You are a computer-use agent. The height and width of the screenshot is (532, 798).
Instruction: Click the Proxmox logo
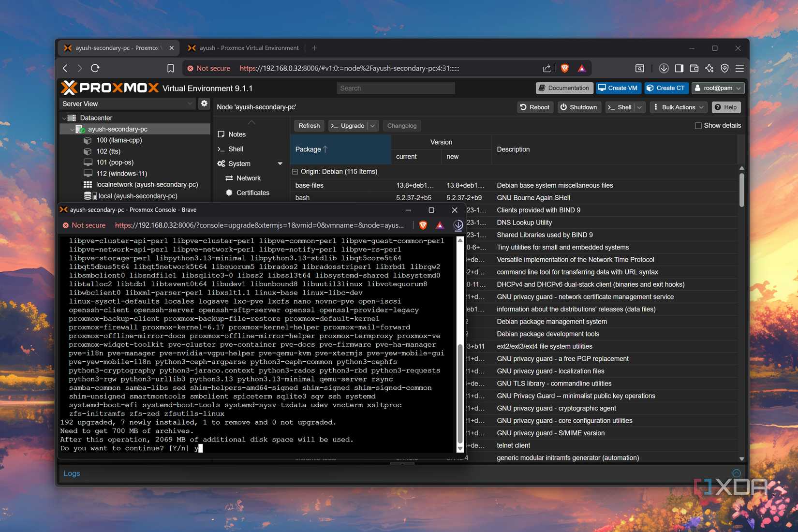[110, 88]
